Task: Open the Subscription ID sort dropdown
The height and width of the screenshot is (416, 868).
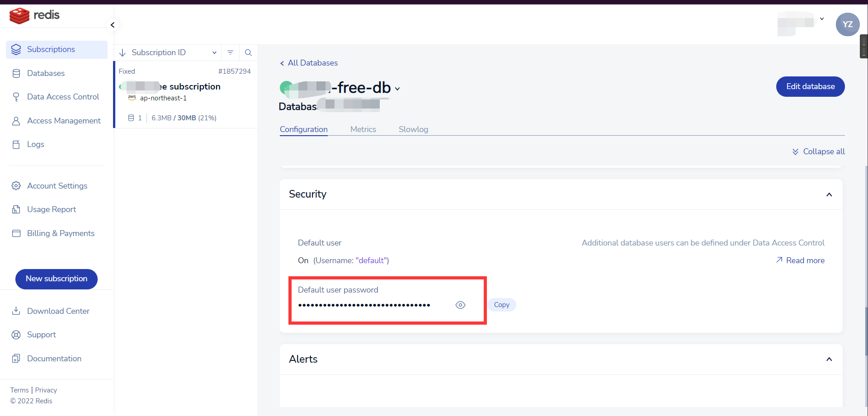Action: click(214, 52)
